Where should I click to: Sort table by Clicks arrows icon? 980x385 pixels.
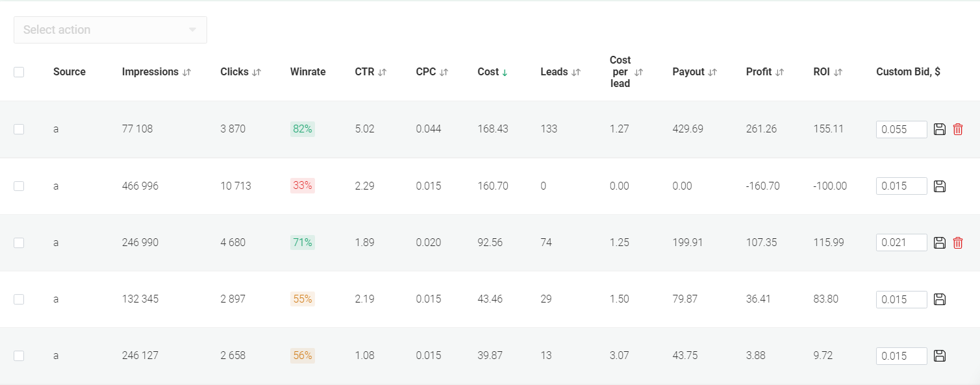pos(257,72)
